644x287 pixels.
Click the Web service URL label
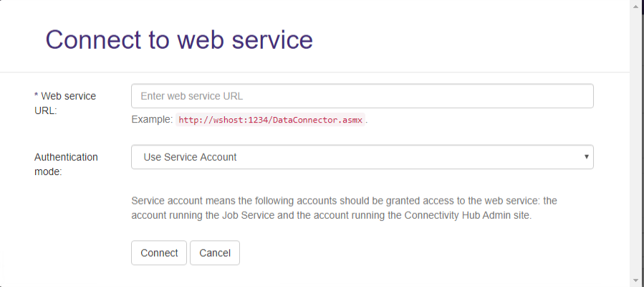[x=65, y=103]
